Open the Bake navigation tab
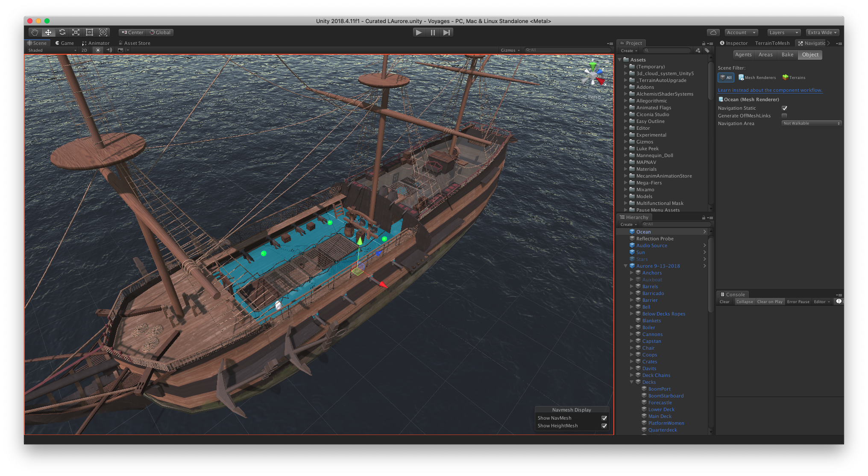 coord(787,55)
